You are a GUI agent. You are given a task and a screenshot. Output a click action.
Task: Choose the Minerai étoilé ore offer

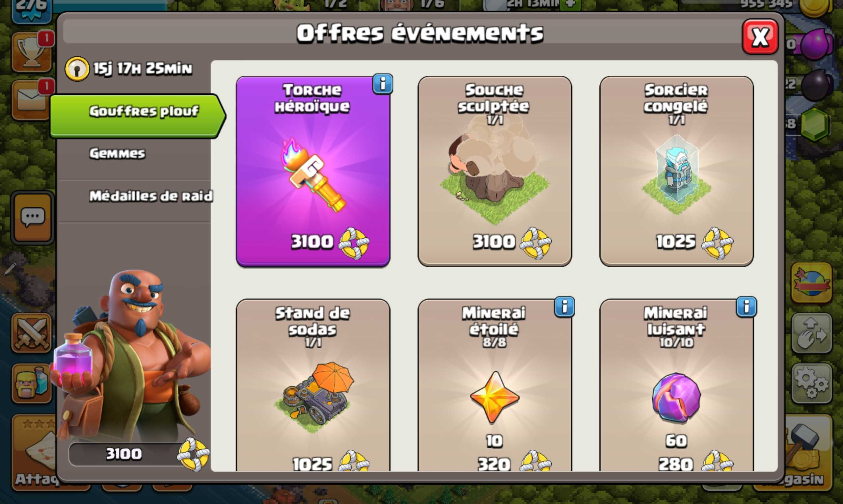495,385
